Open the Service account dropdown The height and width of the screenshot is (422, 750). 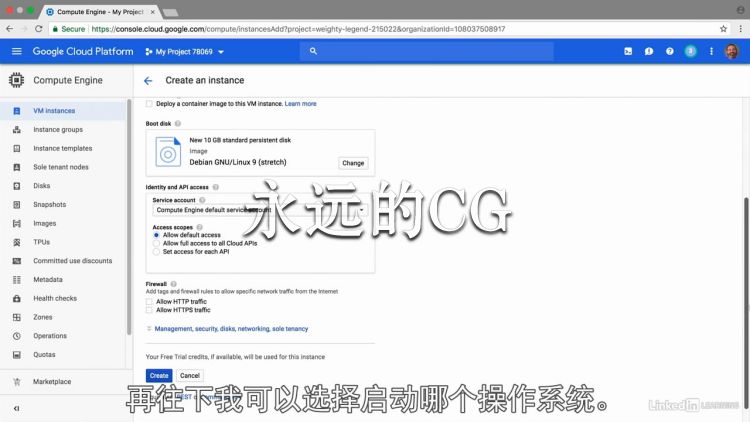pyautogui.click(x=261, y=210)
